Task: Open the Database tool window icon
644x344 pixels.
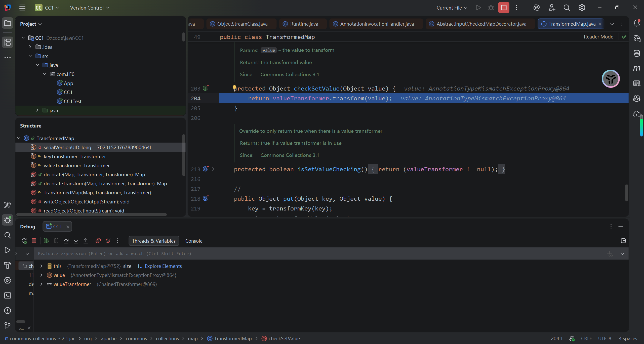Action: tap(637, 53)
